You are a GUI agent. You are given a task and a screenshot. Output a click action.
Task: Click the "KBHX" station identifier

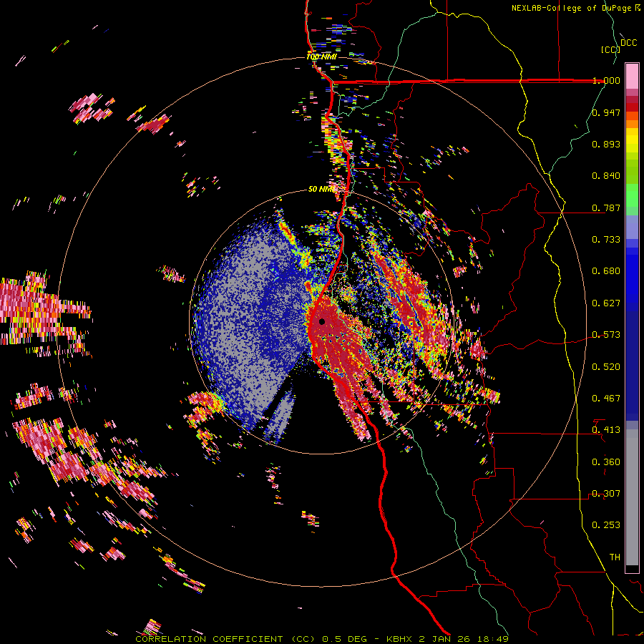401,639
